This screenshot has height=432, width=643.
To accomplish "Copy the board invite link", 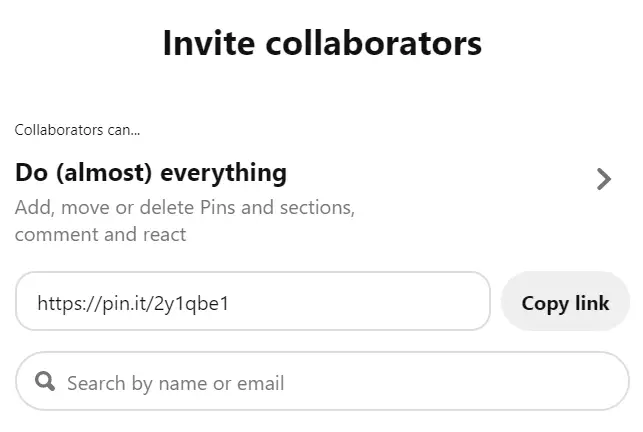I will click(565, 303).
